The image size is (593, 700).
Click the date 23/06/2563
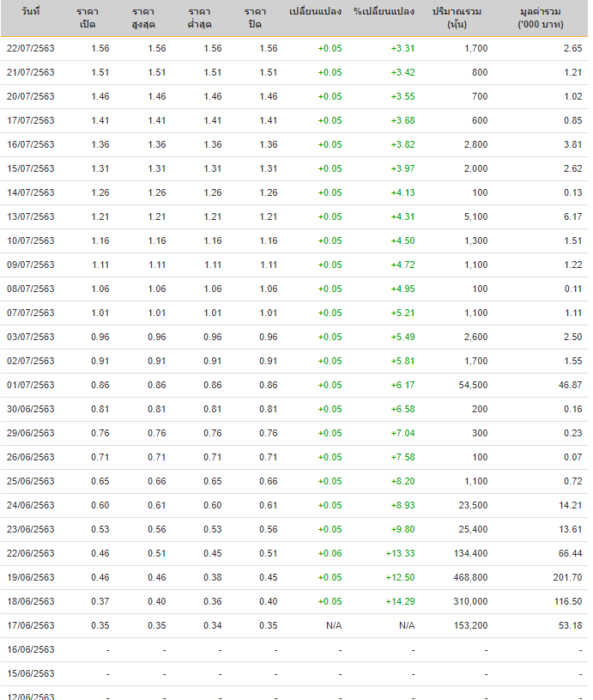point(30,529)
